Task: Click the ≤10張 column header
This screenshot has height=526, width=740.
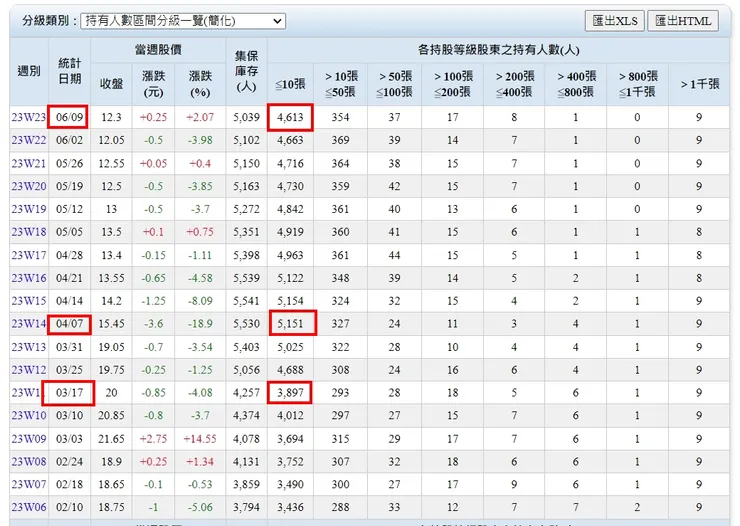Action: tap(290, 84)
